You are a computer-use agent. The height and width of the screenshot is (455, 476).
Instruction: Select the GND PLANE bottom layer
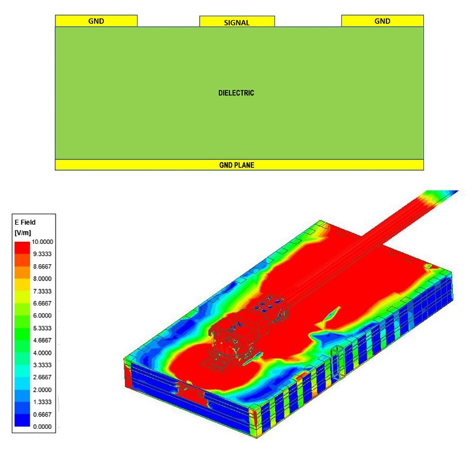[237, 165]
